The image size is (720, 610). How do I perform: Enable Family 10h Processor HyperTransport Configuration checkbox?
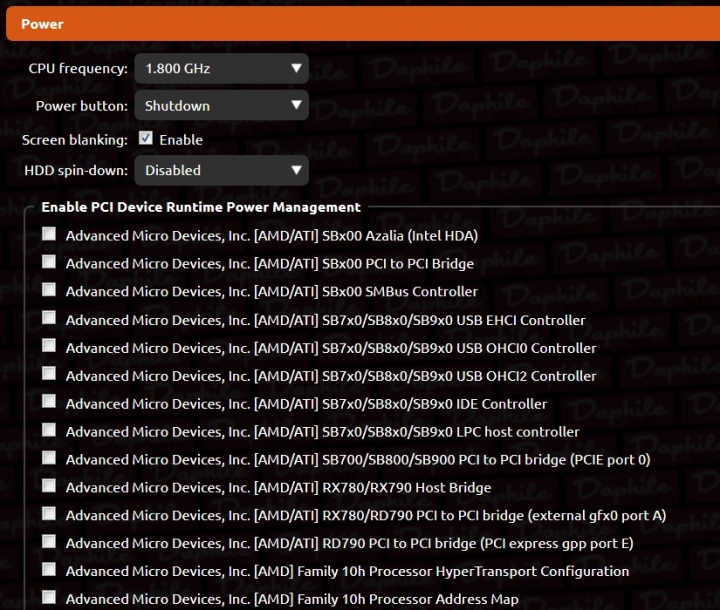(x=49, y=570)
